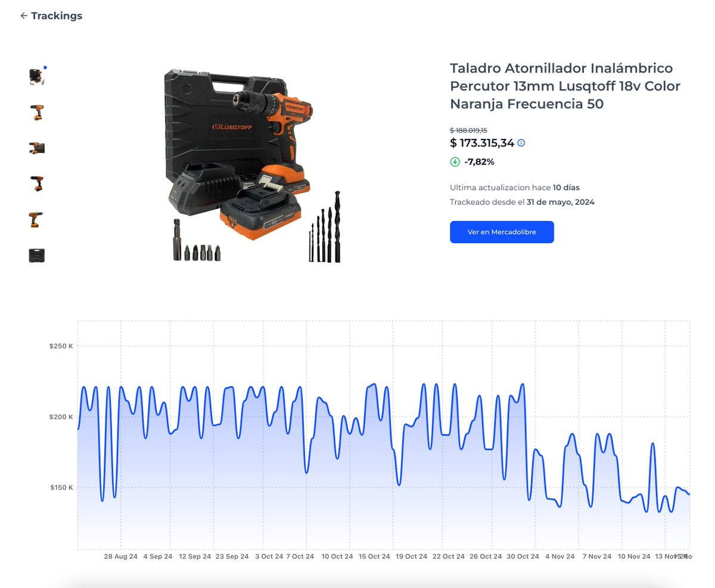The width and height of the screenshot is (715, 588).
Task: Click the -7,82% price change text
Action: (479, 161)
